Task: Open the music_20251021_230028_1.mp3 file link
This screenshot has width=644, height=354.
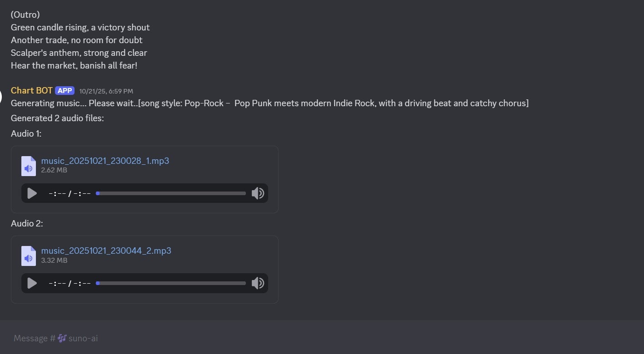Action: [x=105, y=161]
